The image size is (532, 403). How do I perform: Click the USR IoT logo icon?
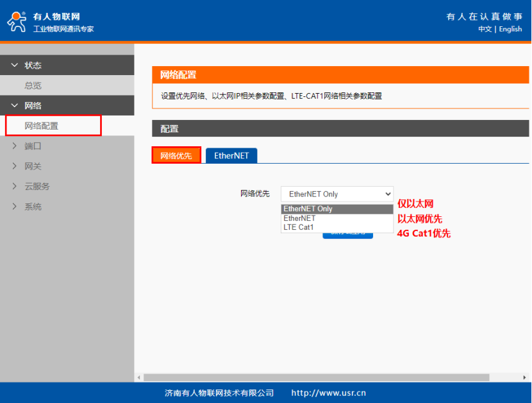click(17, 21)
